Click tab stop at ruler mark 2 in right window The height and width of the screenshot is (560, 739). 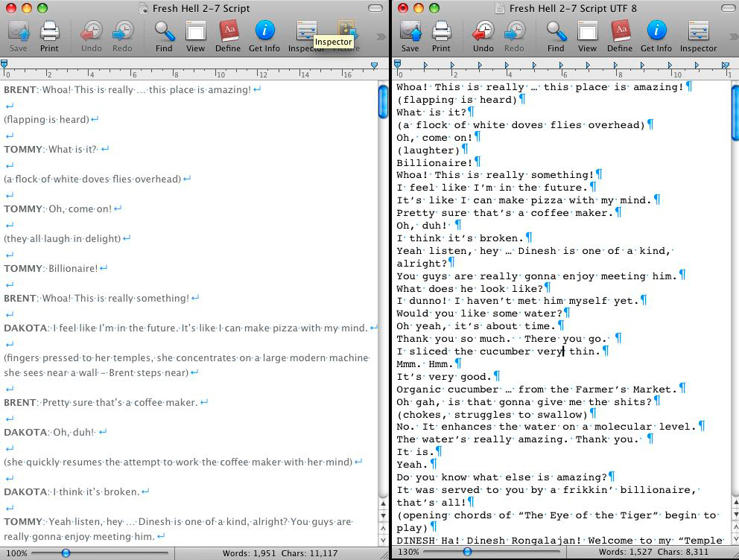tap(452, 66)
